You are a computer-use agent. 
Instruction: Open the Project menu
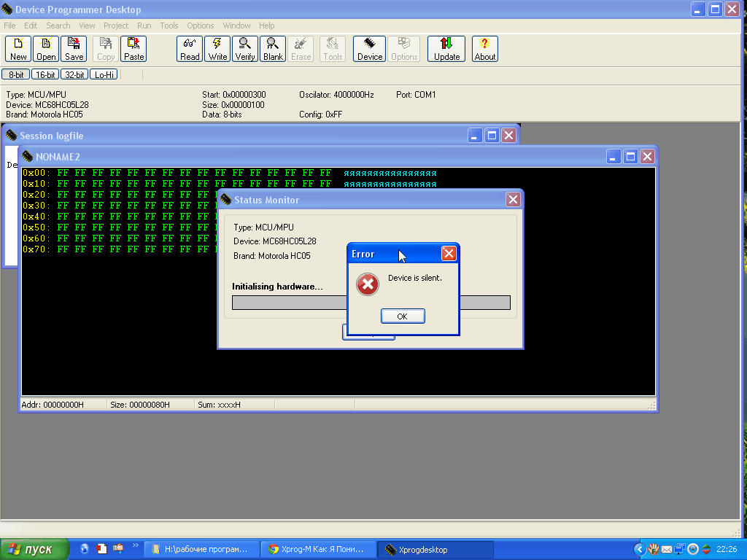click(x=116, y=26)
